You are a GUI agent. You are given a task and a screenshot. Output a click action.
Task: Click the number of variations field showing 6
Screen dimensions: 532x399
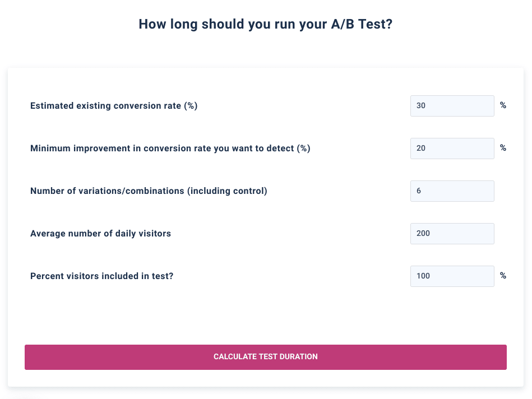tap(452, 191)
